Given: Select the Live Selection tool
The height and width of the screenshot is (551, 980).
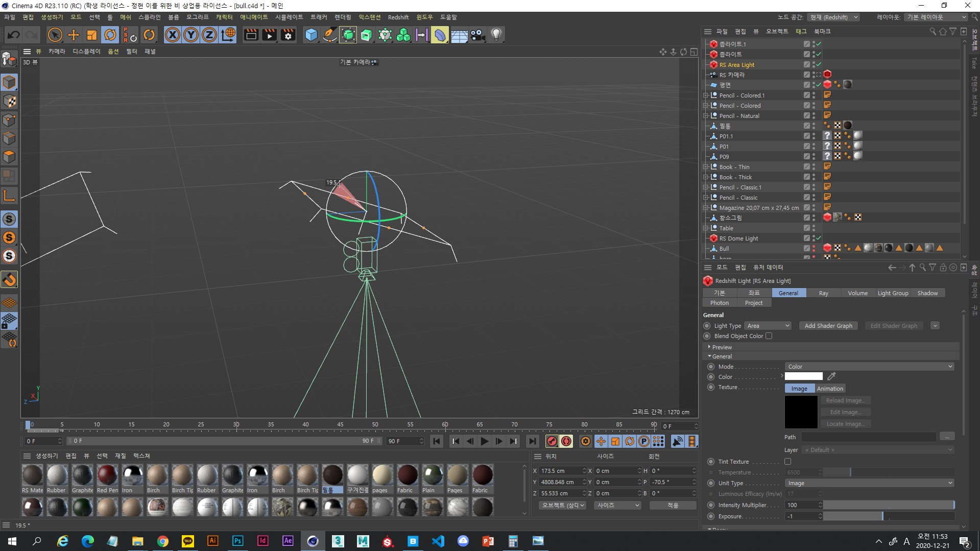Looking at the screenshot, I should coord(55,35).
